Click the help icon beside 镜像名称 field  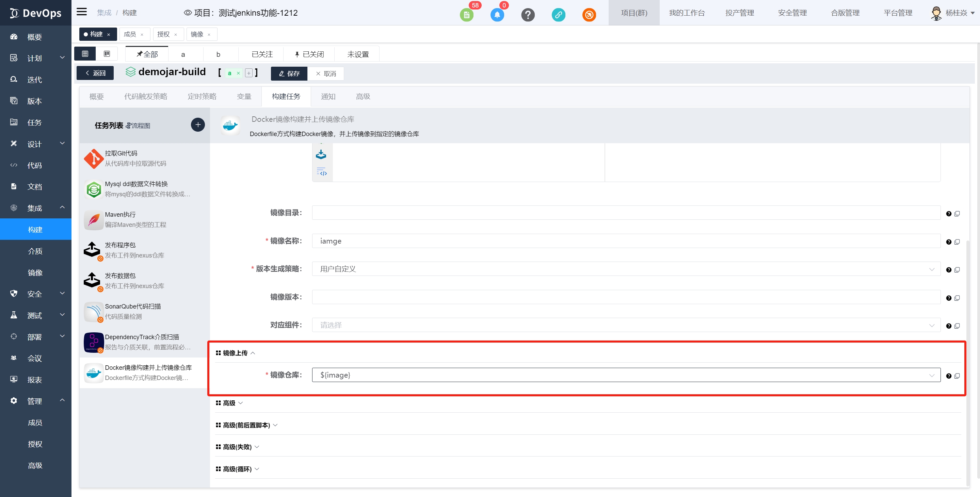(x=948, y=242)
